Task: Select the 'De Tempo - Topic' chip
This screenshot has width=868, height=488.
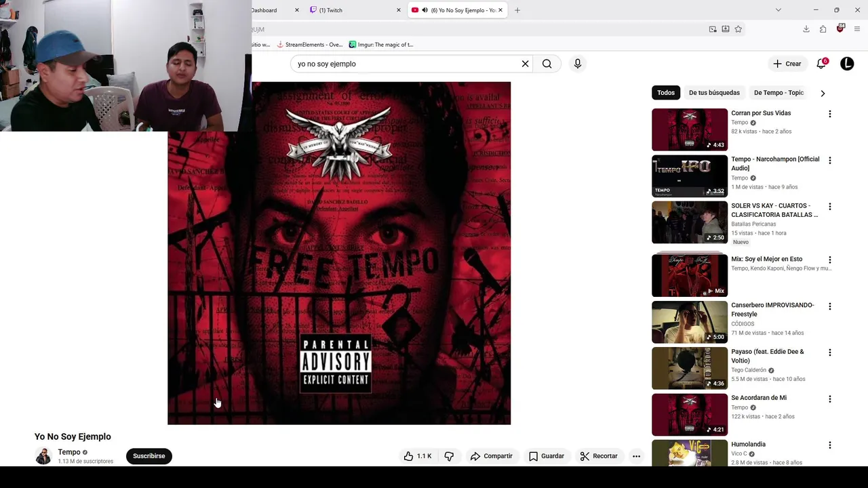Action: click(778, 93)
